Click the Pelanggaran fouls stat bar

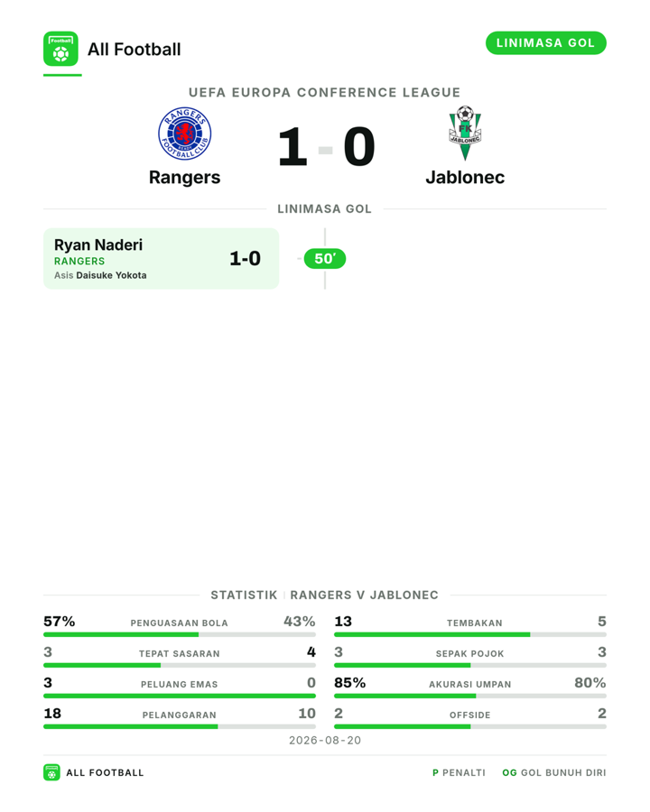(x=180, y=726)
